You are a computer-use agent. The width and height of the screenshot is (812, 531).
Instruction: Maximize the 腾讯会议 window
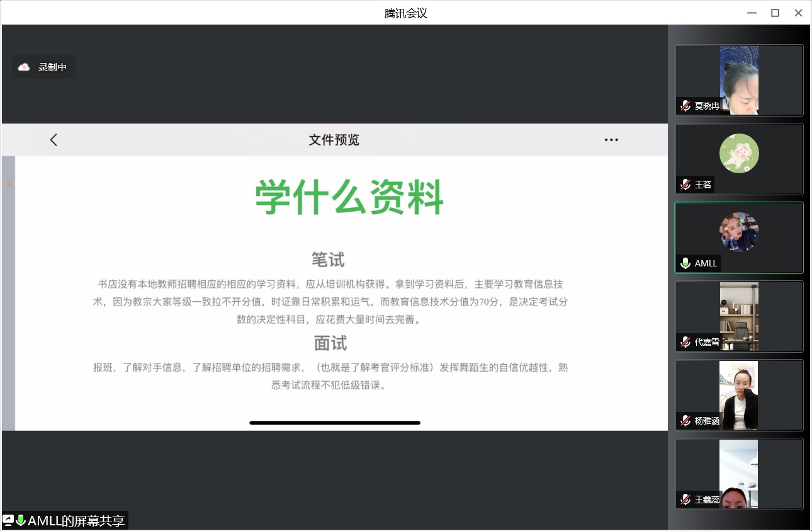coord(775,13)
